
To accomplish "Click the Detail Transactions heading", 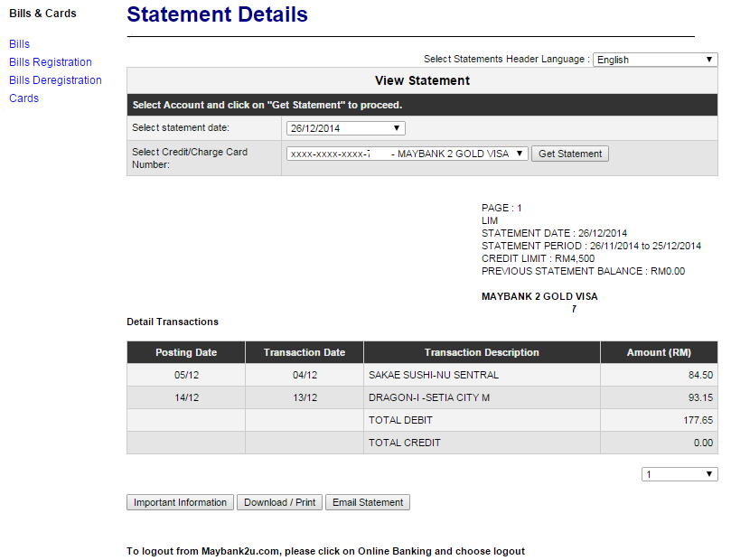I will coord(173,322).
